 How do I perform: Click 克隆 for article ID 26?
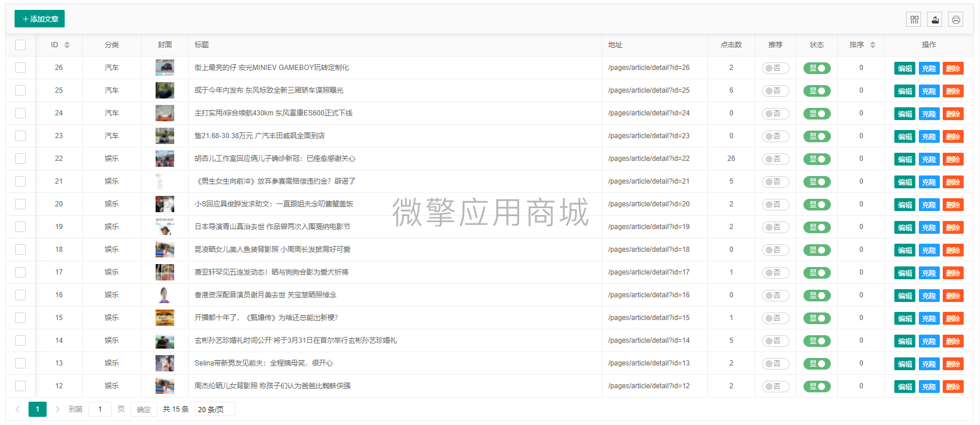coord(929,68)
